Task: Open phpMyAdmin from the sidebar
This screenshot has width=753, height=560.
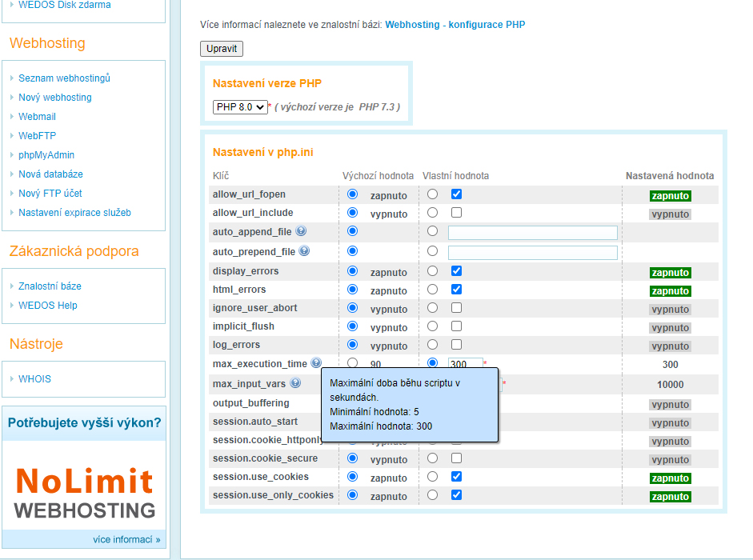Action: click(46, 155)
